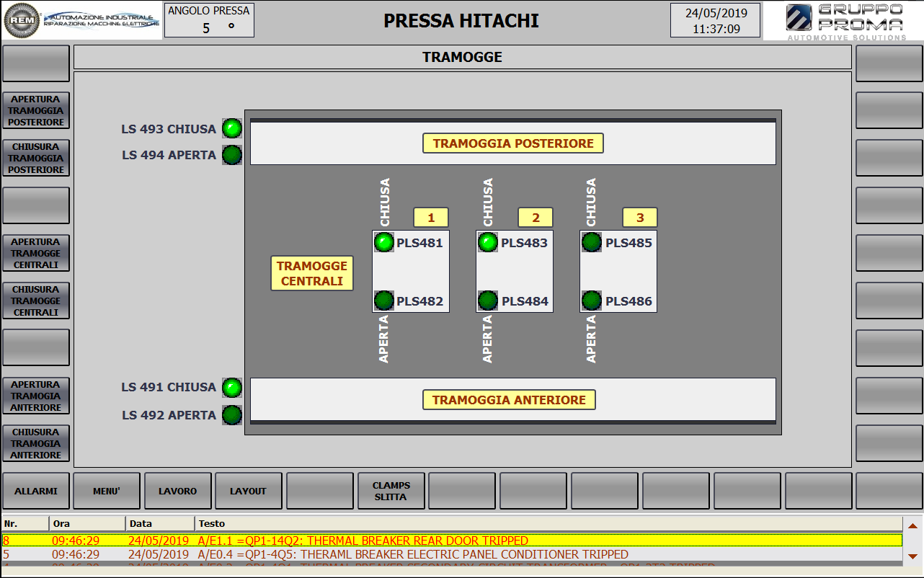This screenshot has width=924, height=578.
Task: Click the PLS485 text label
Action: (628, 243)
